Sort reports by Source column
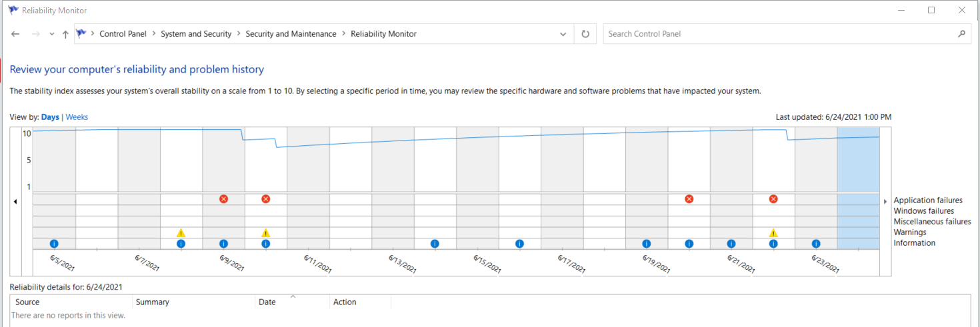Viewport: 980px width, 327px height. pyautogui.click(x=71, y=302)
